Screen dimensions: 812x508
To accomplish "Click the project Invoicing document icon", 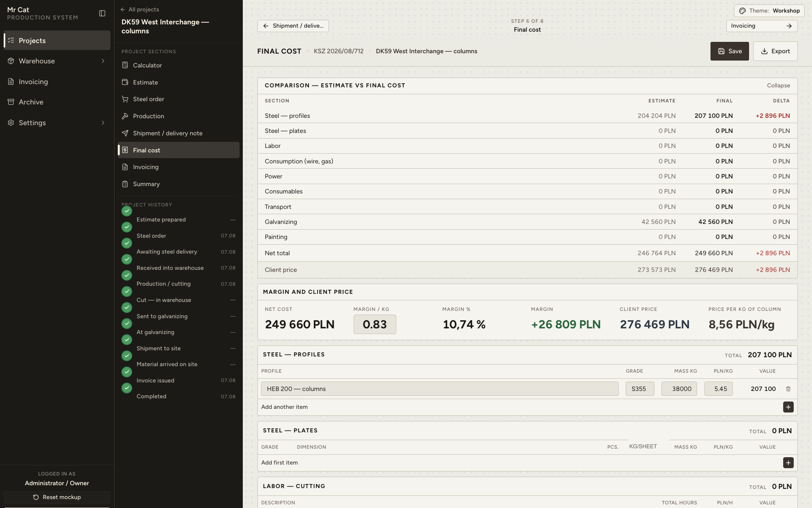I will (125, 167).
